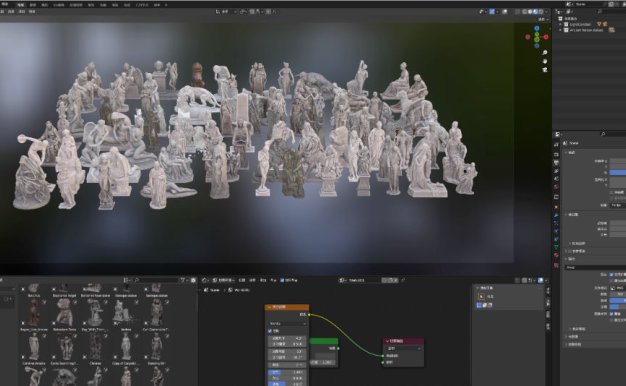Collapse the orange Render Layers node
This screenshot has height=386, width=626.
(x=269, y=307)
